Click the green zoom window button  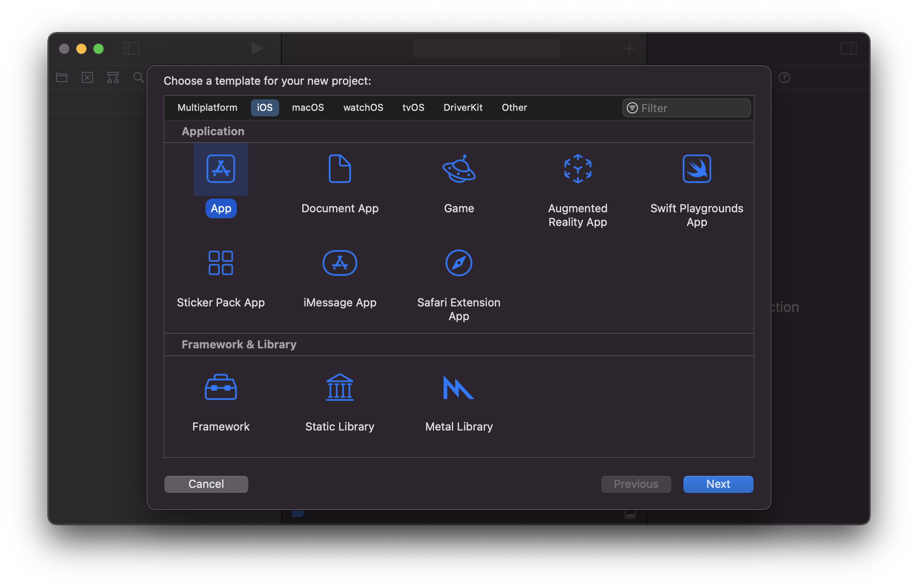pyautogui.click(x=98, y=49)
